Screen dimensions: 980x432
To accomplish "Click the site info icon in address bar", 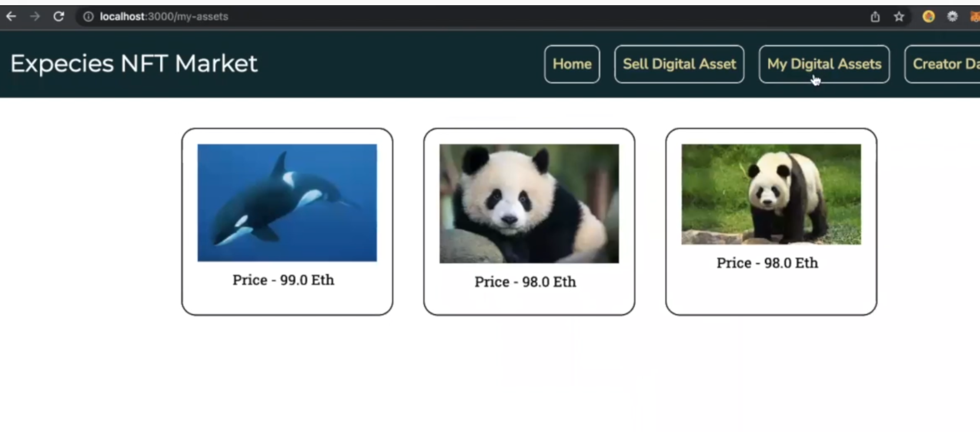I will pyautogui.click(x=88, y=17).
